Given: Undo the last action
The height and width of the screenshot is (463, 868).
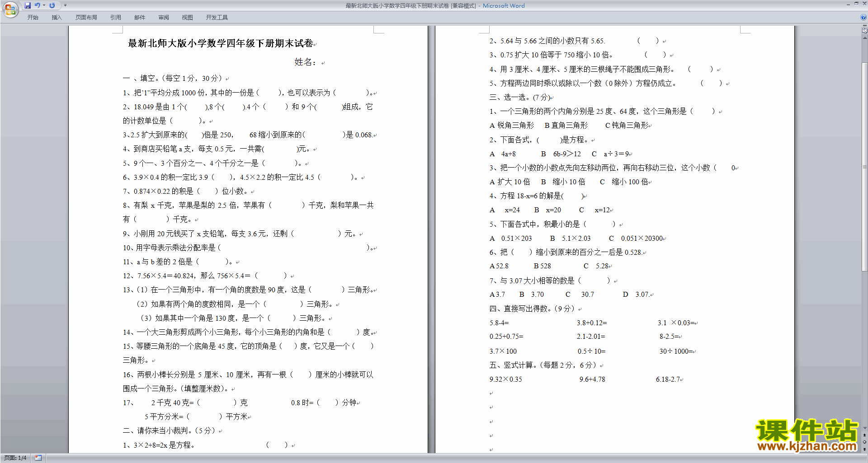Looking at the screenshot, I should click(x=37, y=5).
